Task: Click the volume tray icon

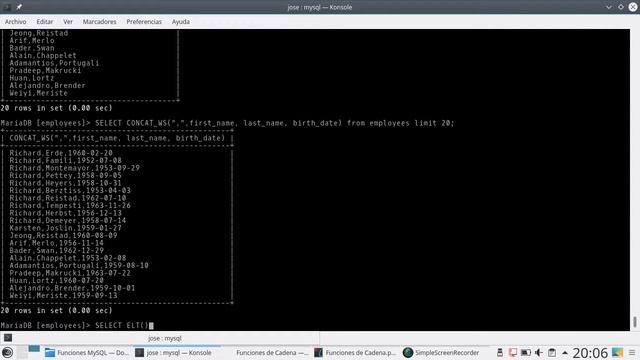Action: click(x=539, y=353)
